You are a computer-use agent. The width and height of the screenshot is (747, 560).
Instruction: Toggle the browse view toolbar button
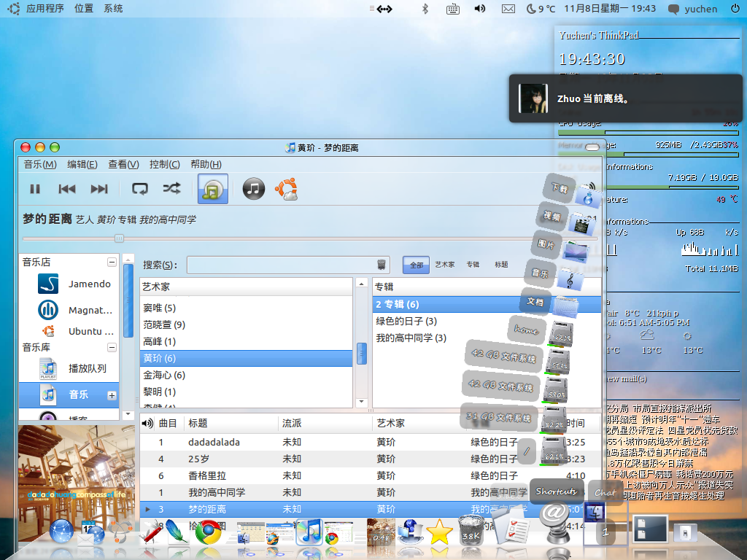(x=213, y=189)
